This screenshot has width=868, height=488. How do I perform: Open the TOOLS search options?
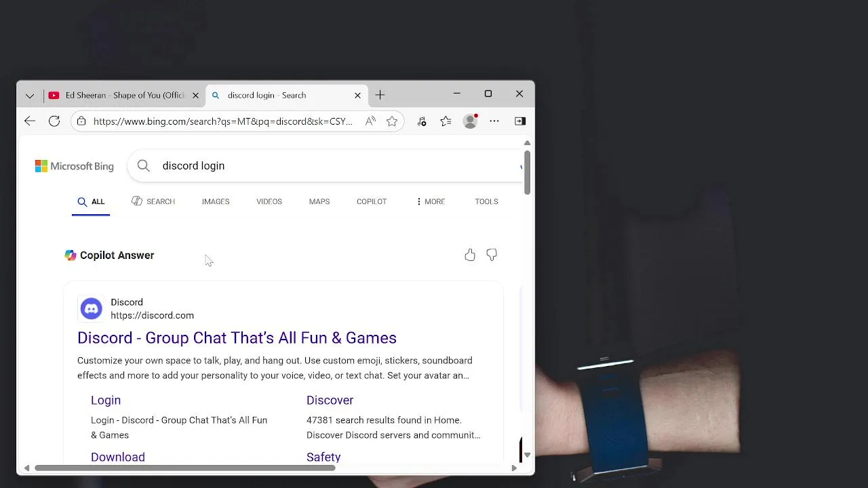coord(486,201)
